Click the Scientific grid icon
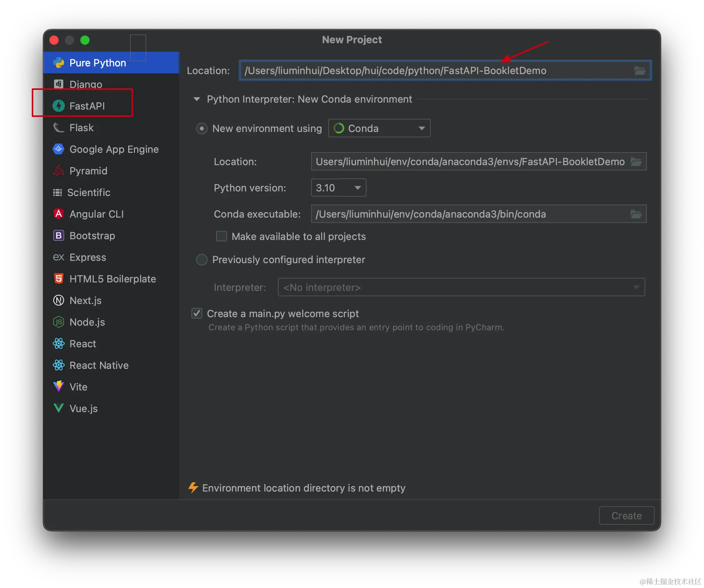 tap(58, 192)
